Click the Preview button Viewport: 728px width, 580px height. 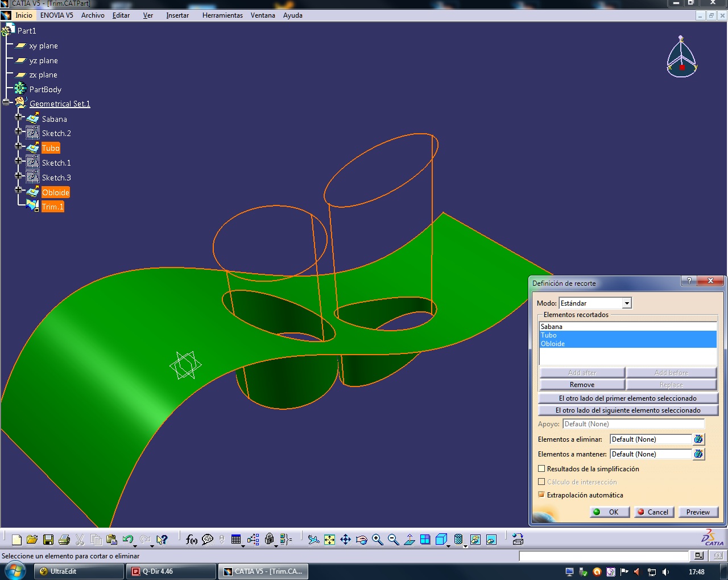point(698,512)
